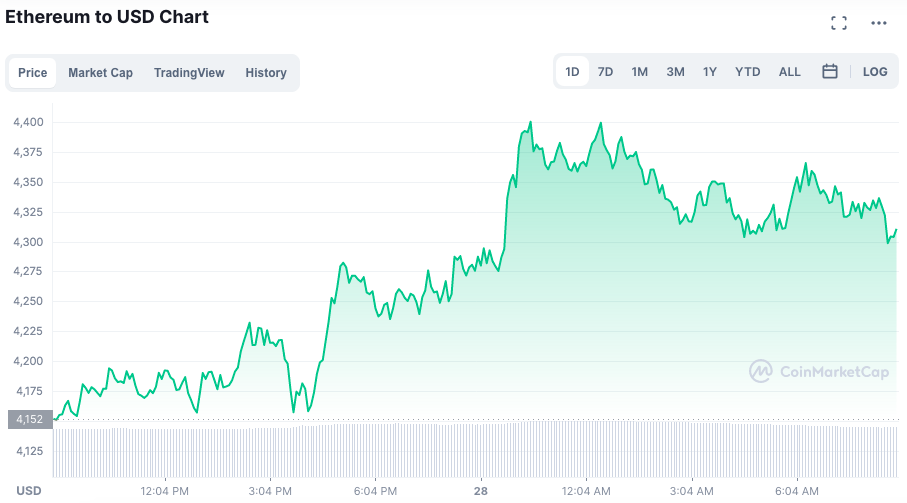Image resolution: width=907 pixels, height=503 pixels.
Task: Click the 4,152 opening price marker
Action: point(30,420)
